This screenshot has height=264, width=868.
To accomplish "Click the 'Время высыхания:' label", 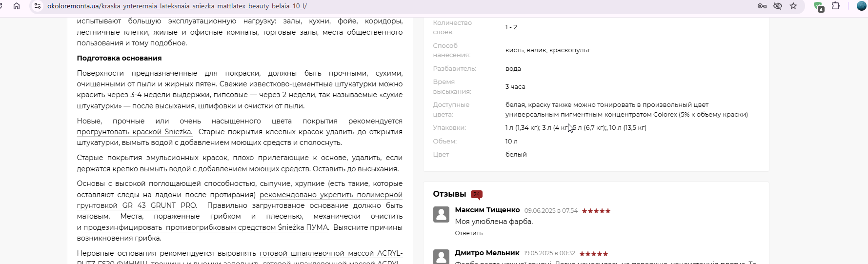I will (452, 87).
